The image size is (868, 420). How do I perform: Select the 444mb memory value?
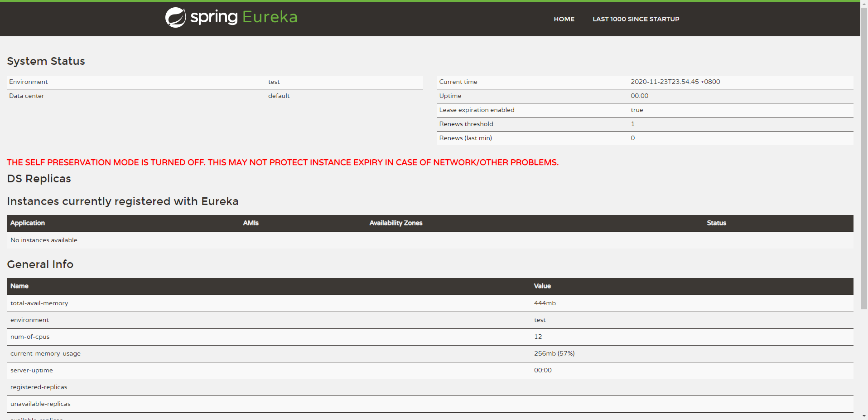(545, 303)
